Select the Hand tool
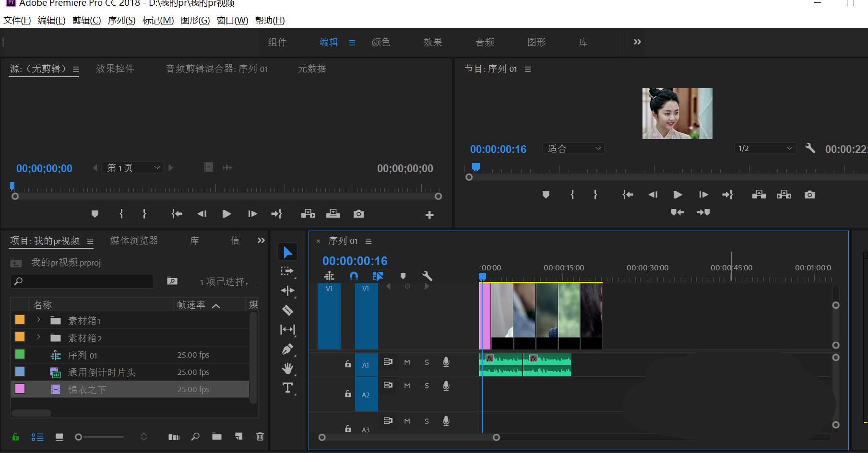This screenshot has height=453, width=868. 287,368
